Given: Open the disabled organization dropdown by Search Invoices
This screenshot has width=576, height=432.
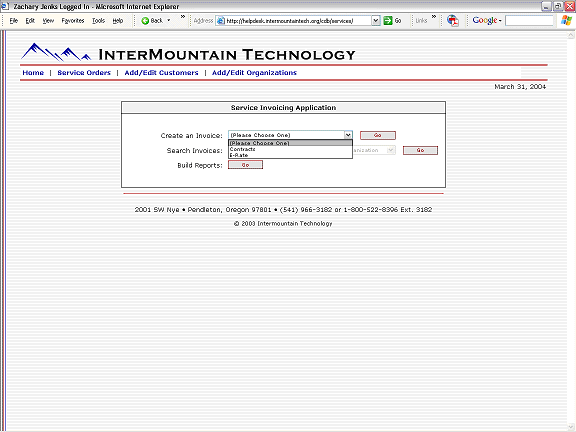Looking at the screenshot, I should 391,150.
